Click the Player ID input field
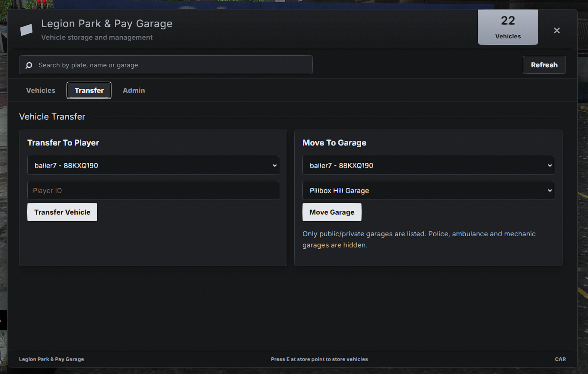The width and height of the screenshot is (588, 374). (x=153, y=190)
